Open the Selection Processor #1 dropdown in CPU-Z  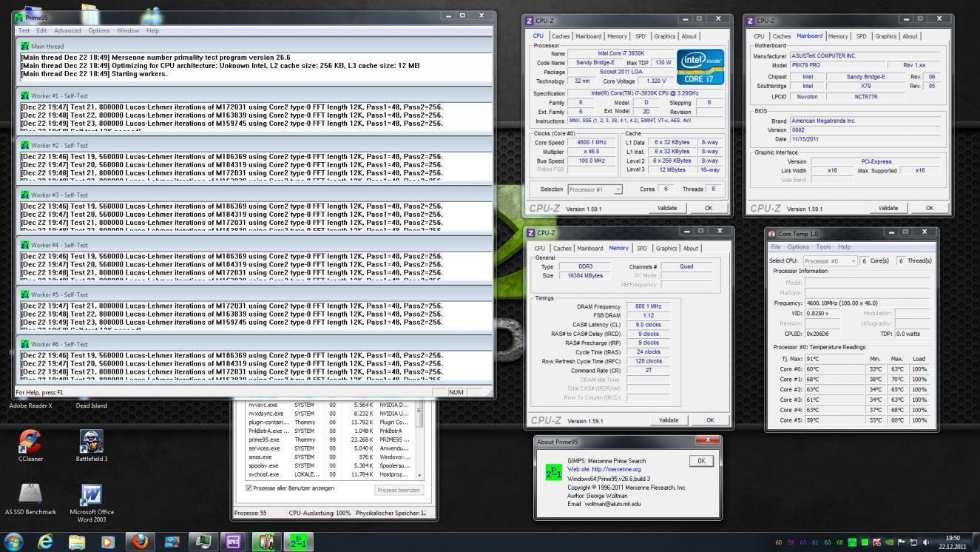[595, 189]
